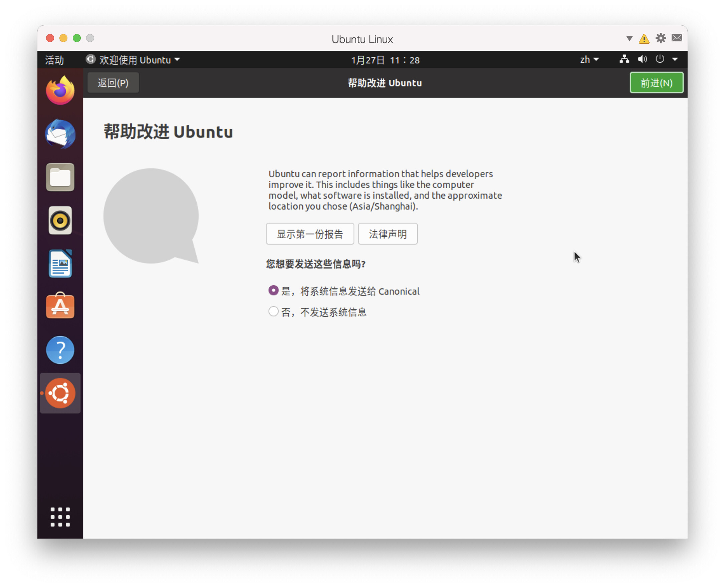Open the zh input language dropdown
Image resolution: width=725 pixels, height=588 pixels.
tap(589, 60)
